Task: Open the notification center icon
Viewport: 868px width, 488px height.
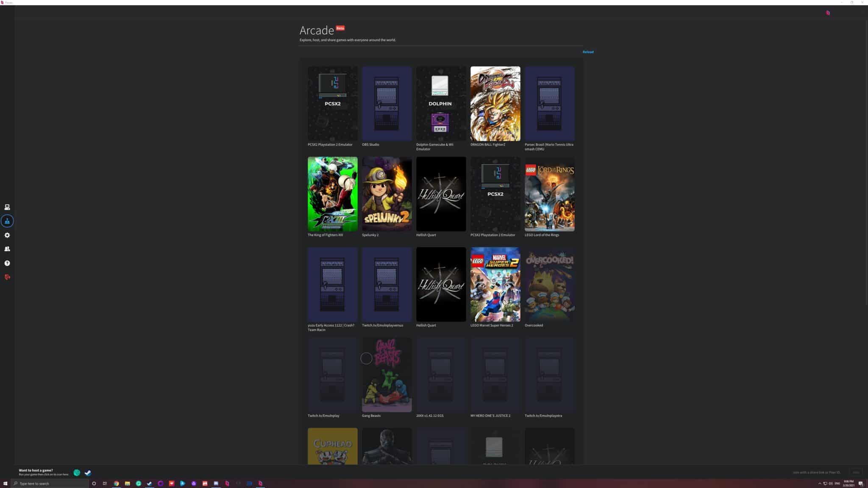Action: click(861, 483)
